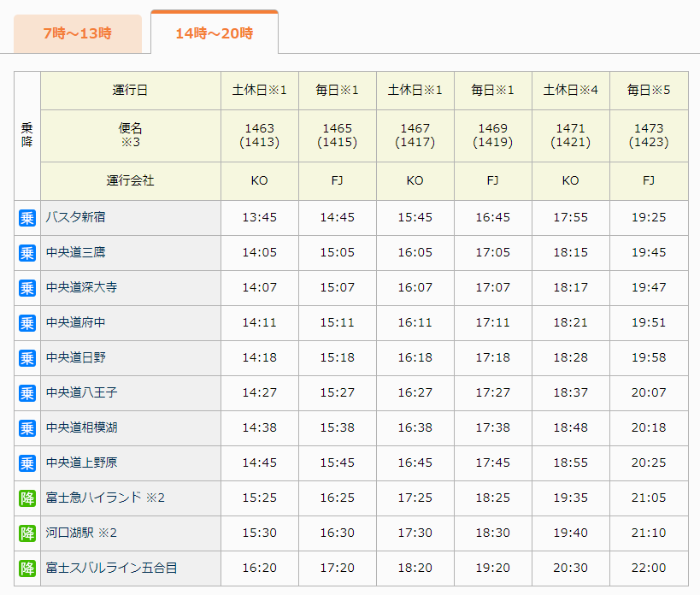Image resolution: width=700 pixels, height=595 pixels.
Task: Click the 中央道日野 stop name
Action: click(75, 357)
